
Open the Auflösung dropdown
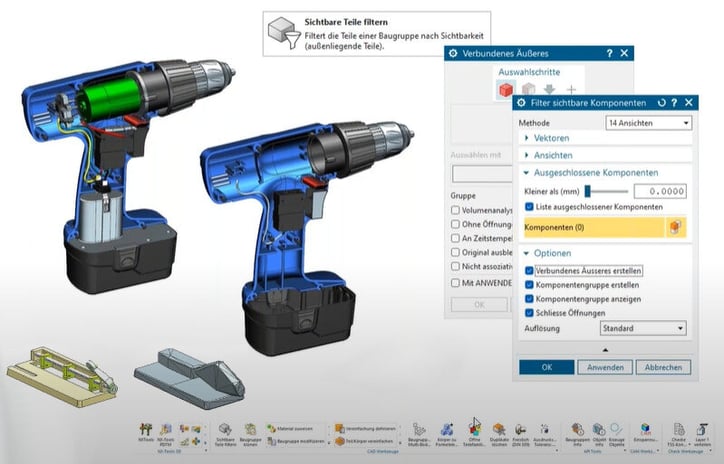click(642, 328)
